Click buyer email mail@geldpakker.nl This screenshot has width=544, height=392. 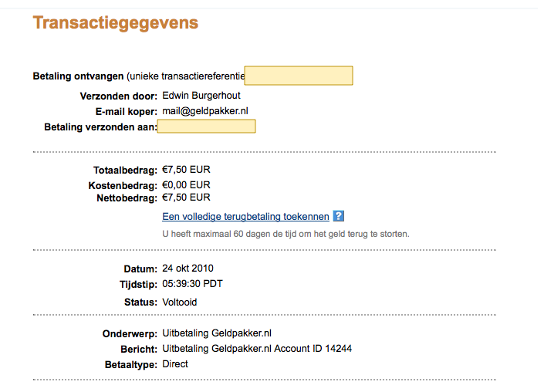pyautogui.click(x=205, y=111)
